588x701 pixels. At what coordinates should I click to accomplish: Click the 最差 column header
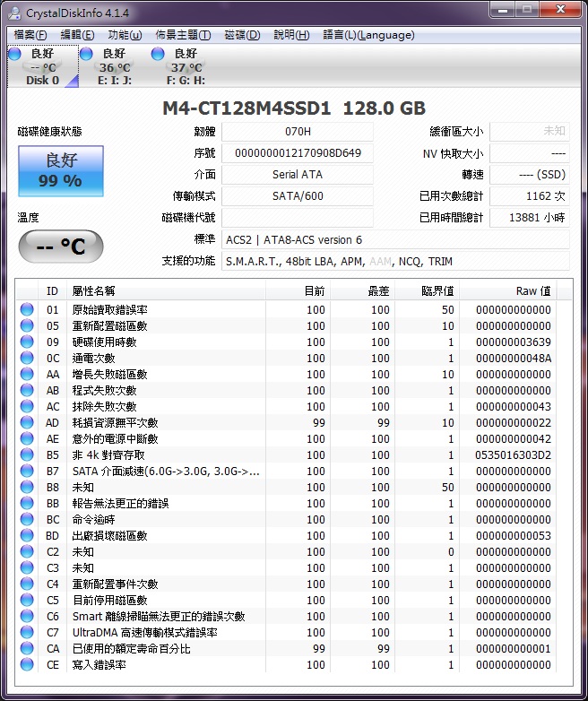coord(363,291)
